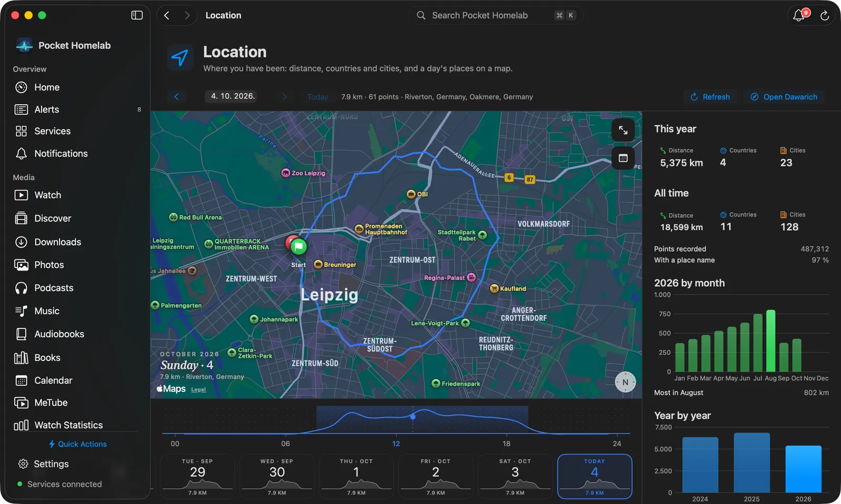Image resolution: width=841 pixels, height=504 pixels.
Task: Select the Wed Sep 30 day card
Action: coord(277,476)
